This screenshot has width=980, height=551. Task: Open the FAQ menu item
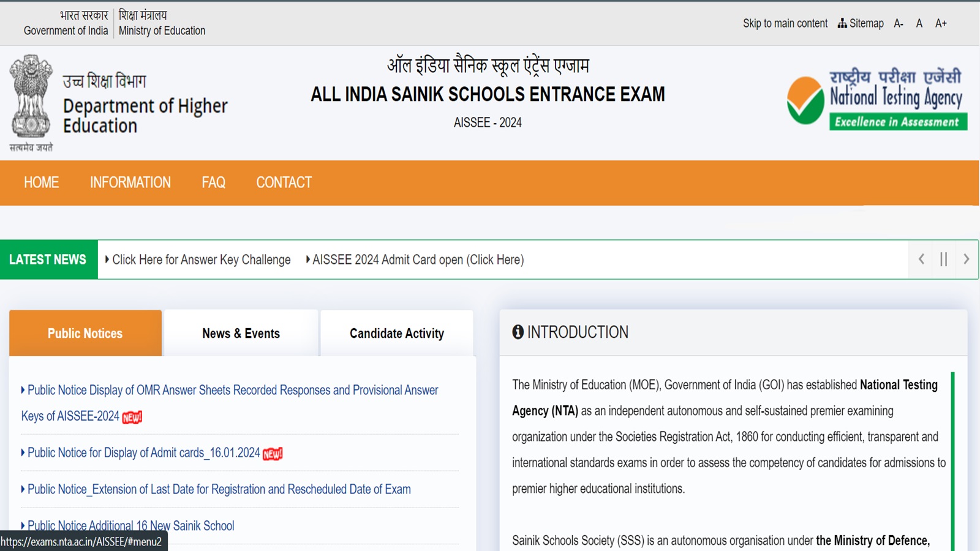click(214, 182)
